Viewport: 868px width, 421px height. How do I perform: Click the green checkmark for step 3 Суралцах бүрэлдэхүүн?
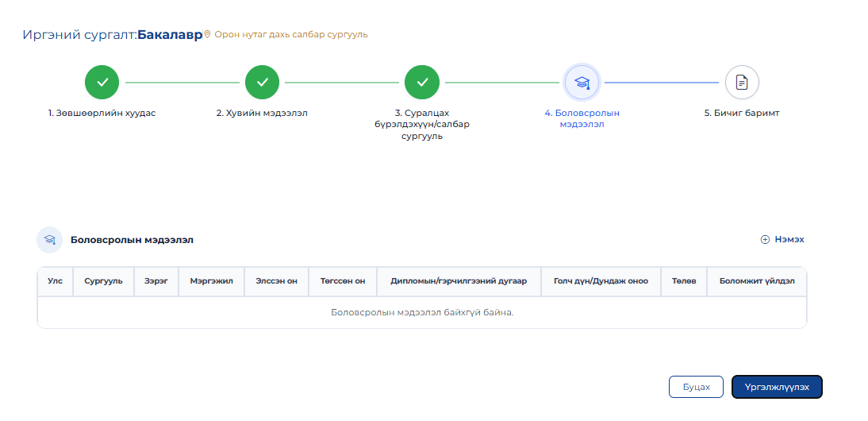click(422, 83)
